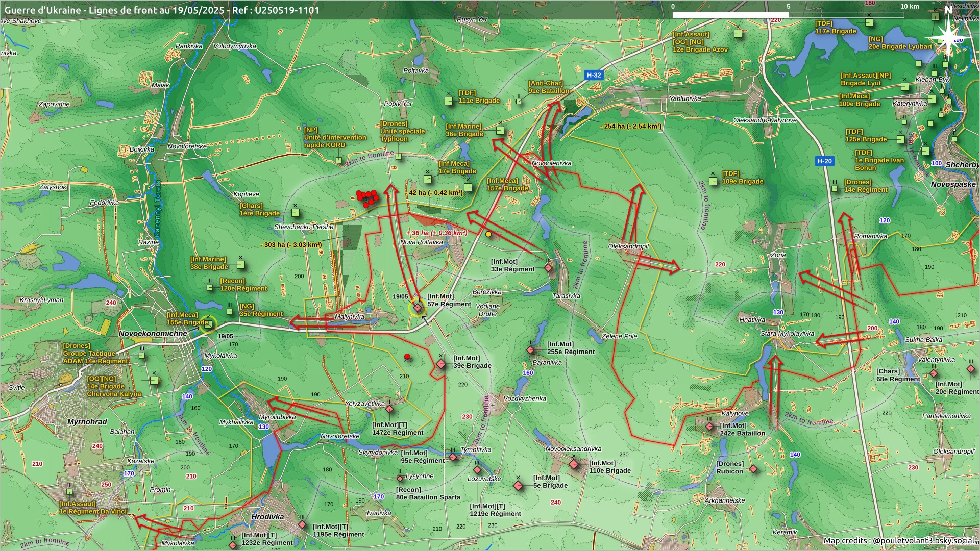Image resolution: width=980 pixels, height=551 pixels.
Task: Select the 120e Régiment recon square marker
Action: (210, 288)
